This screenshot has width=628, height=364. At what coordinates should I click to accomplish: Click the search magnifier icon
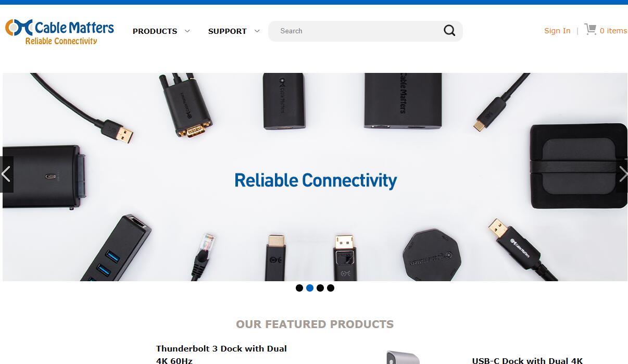tap(449, 31)
